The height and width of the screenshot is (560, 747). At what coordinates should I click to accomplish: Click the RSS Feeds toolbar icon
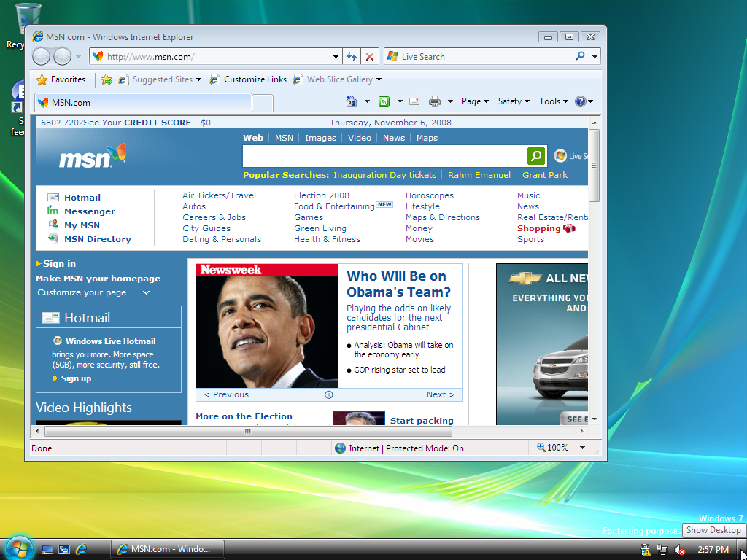tap(384, 101)
